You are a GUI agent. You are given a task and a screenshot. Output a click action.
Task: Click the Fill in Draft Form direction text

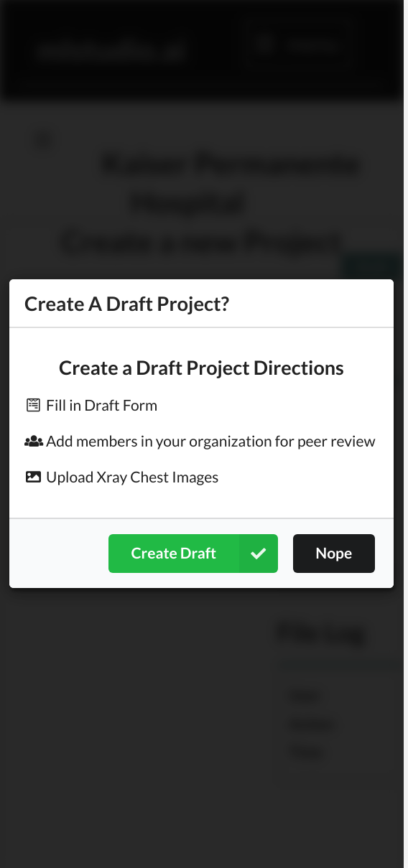coord(101,406)
